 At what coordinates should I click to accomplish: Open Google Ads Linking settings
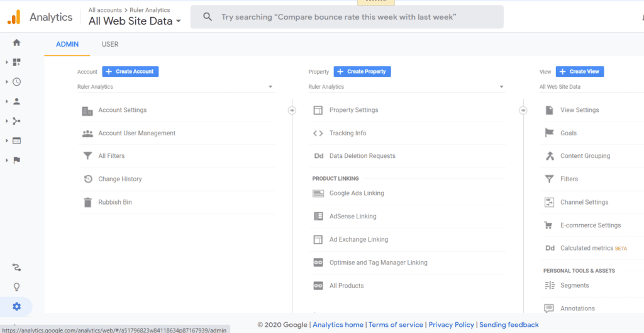[356, 193]
